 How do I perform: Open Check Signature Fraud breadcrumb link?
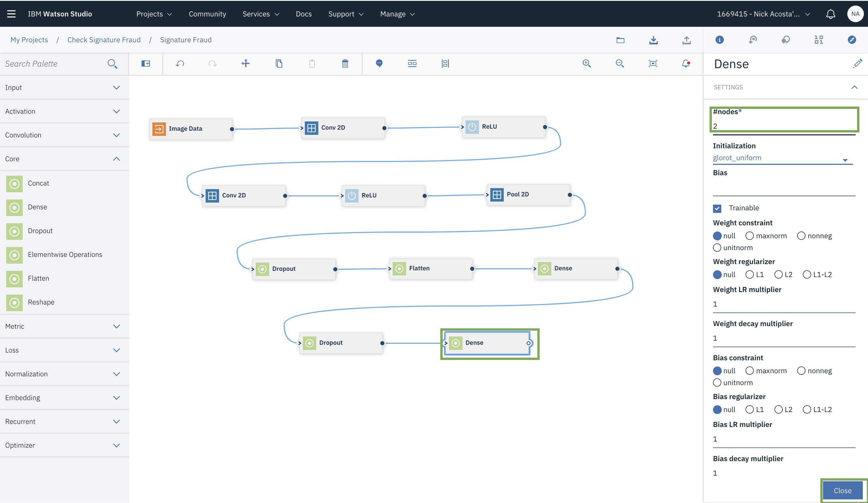tap(104, 40)
